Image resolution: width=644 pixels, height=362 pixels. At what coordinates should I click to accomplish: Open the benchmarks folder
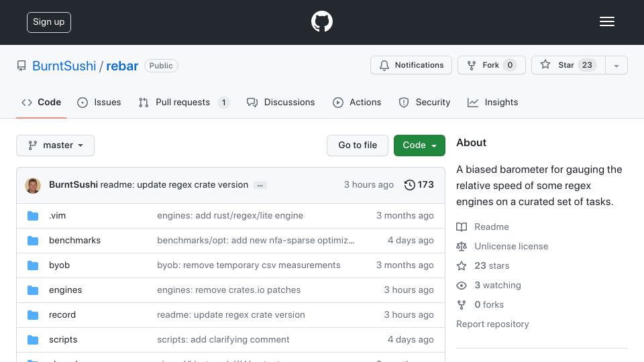[74, 240]
